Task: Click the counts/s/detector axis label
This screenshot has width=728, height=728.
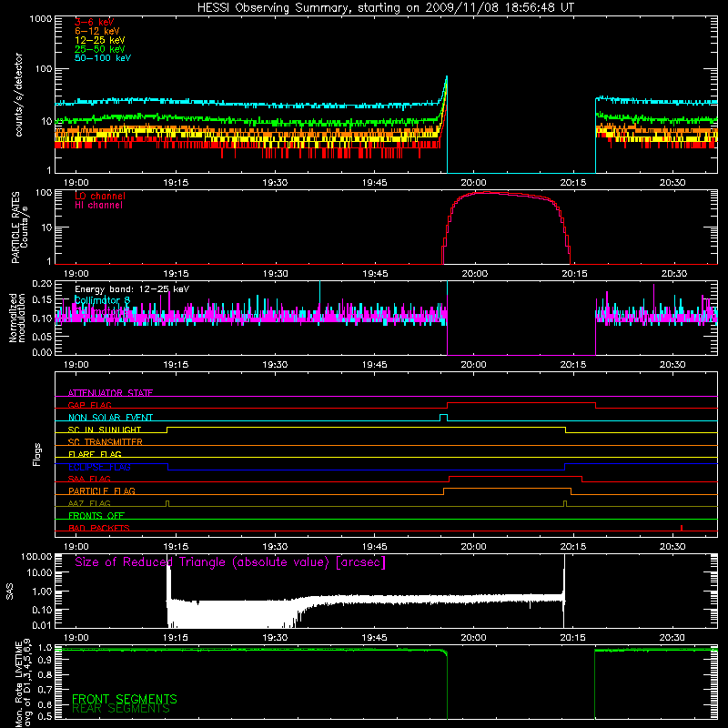Action: click(19, 95)
